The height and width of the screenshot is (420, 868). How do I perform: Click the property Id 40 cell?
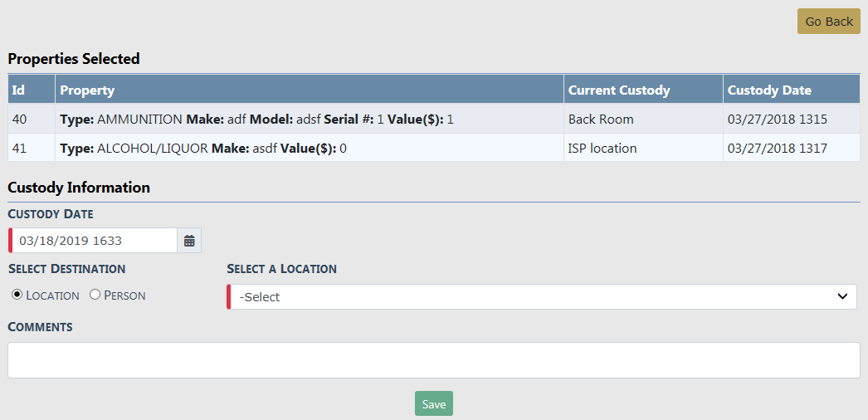[20, 120]
